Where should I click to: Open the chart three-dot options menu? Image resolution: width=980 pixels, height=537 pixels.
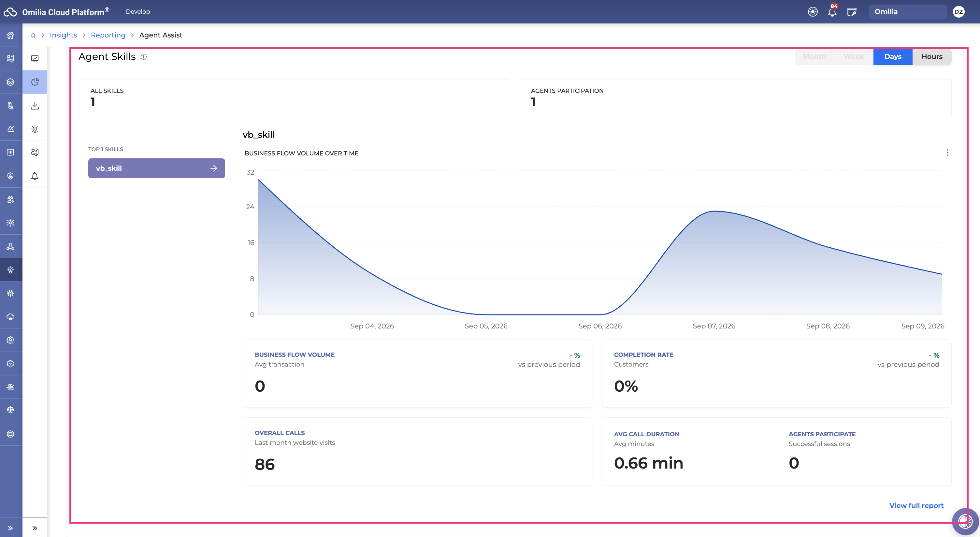947,152
